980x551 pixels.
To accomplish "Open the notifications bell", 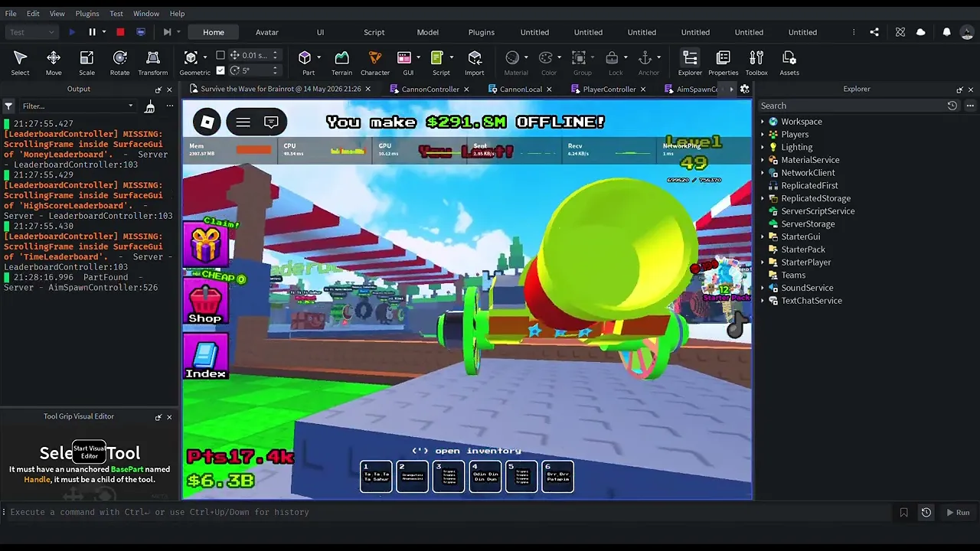I will click(947, 32).
